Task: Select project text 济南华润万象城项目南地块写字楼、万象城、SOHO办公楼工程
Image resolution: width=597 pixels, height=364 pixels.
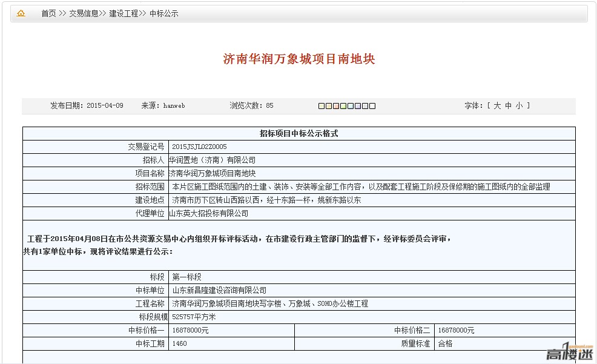Action: click(x=270, y=303)
